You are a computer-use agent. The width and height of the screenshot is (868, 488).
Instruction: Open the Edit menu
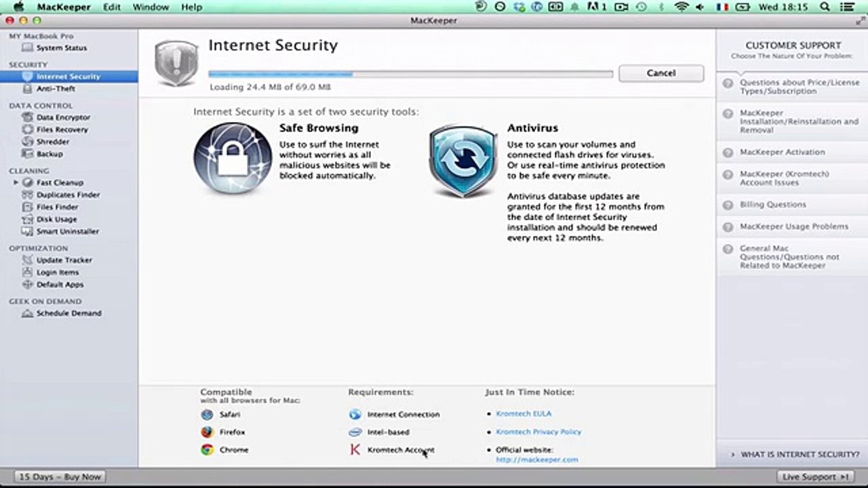pyautogui.click(x=112, y=7)
